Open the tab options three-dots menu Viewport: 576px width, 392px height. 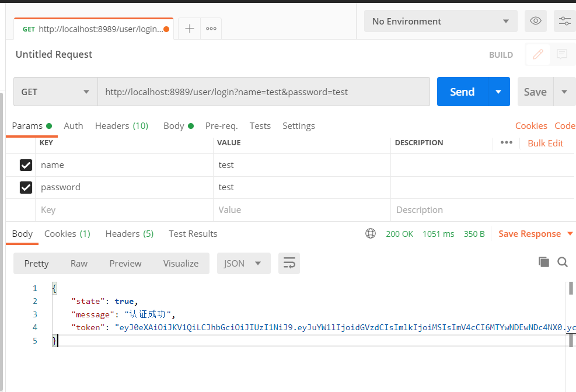(211, 29)
